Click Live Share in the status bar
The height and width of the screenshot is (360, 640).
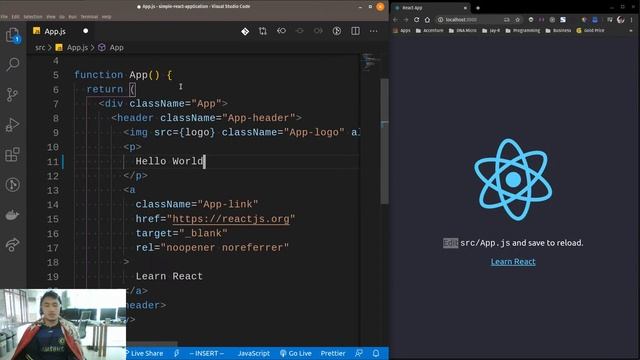pyautogui.click(x=144, y=353)
